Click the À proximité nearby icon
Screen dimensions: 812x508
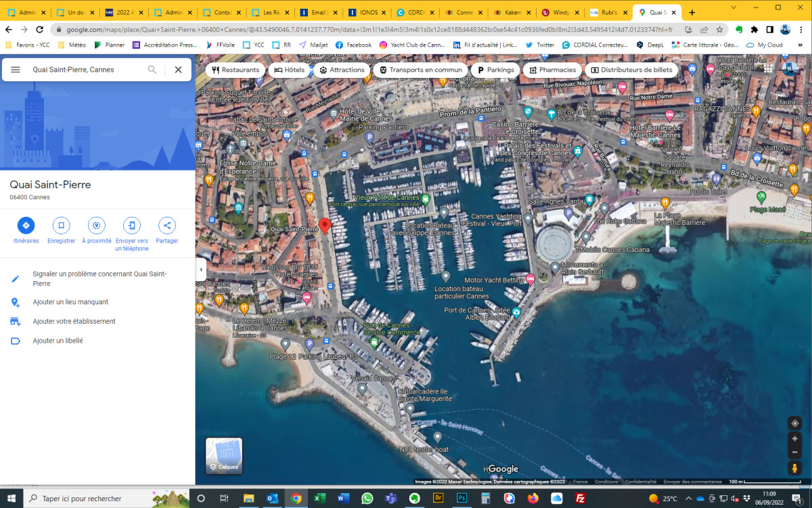96,226
